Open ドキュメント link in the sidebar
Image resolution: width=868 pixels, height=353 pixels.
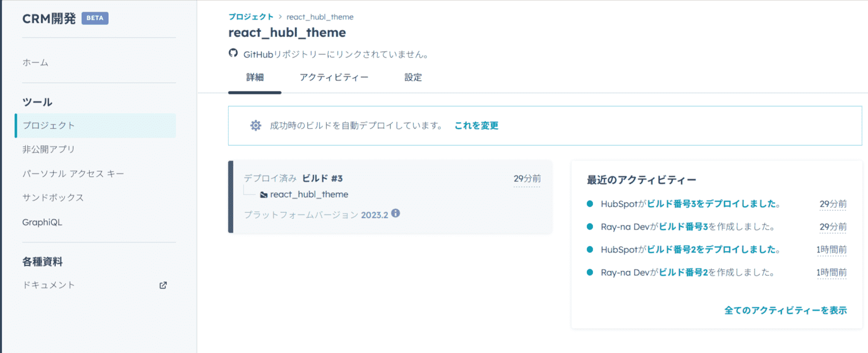point(49,285)
